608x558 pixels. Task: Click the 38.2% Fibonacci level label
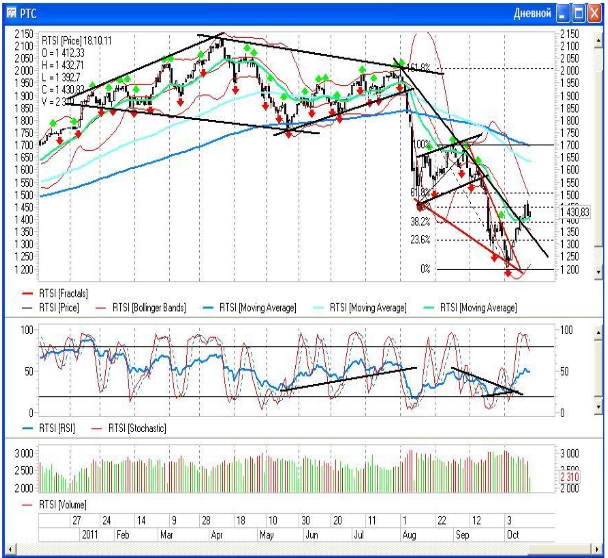click(x=420, y=222)
